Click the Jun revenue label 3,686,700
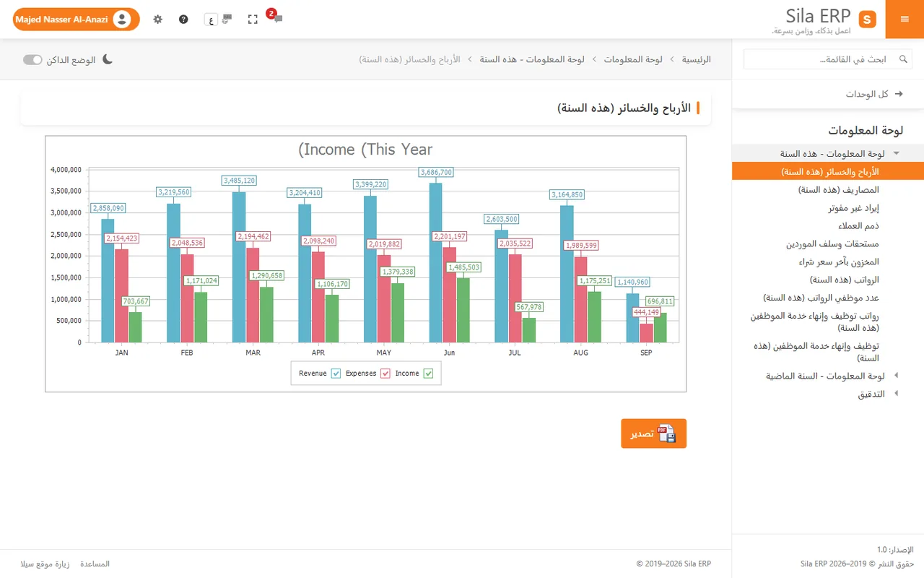The width and height of the screenshot is (924, 578). [436, 172]
